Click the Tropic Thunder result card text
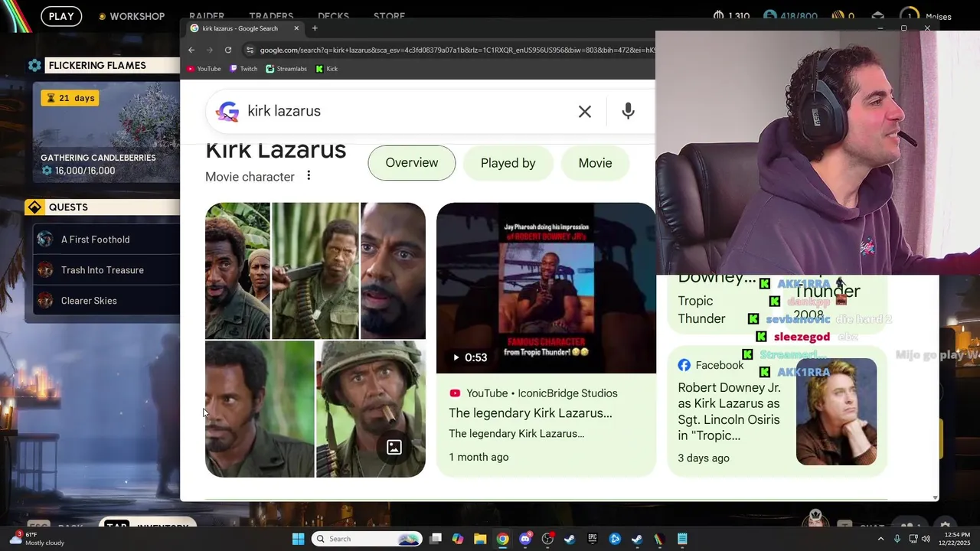Screen dimensions: 980x551 701,310
